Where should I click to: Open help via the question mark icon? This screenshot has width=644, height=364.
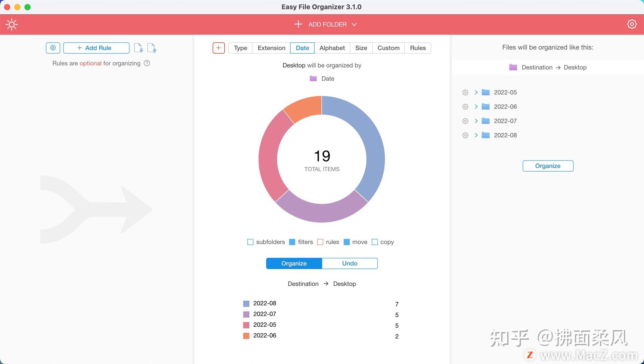pos(147,63)
